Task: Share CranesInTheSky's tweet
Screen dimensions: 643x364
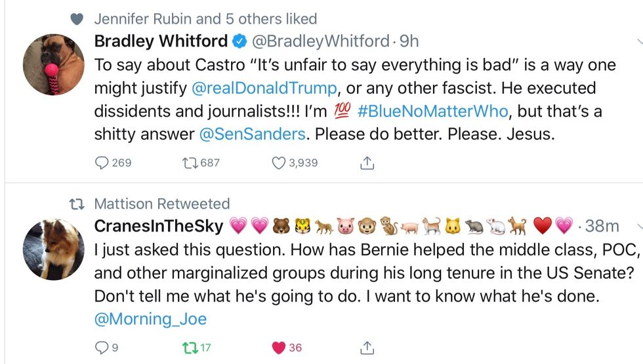Action: [367, 347]
